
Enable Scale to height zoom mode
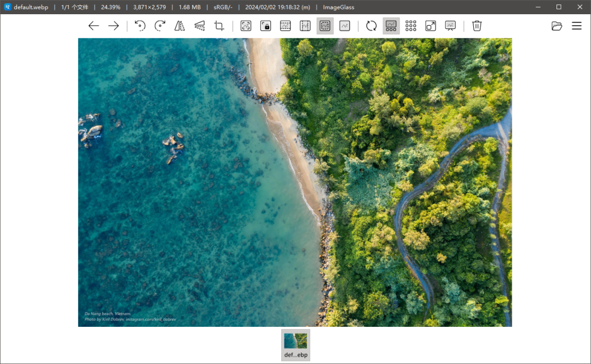(x=305, y=26)
